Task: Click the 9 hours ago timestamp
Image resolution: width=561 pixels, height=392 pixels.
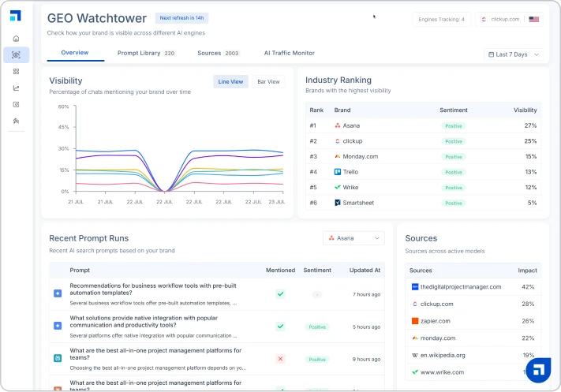Action: tap(366, 359)
